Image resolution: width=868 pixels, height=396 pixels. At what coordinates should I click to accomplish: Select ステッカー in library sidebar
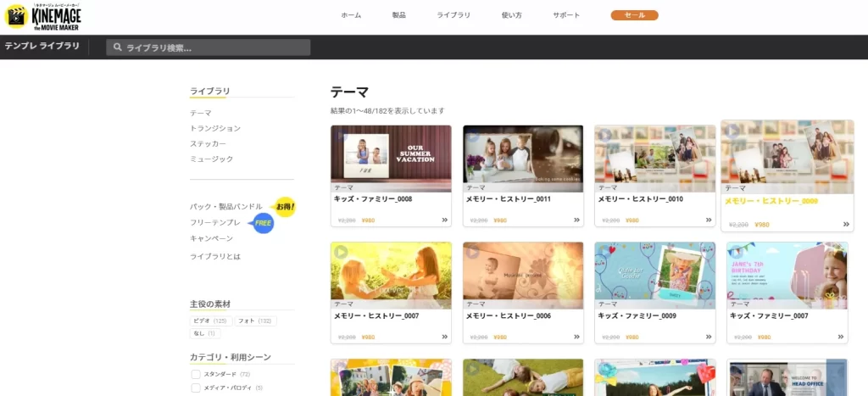pos(209,144)
